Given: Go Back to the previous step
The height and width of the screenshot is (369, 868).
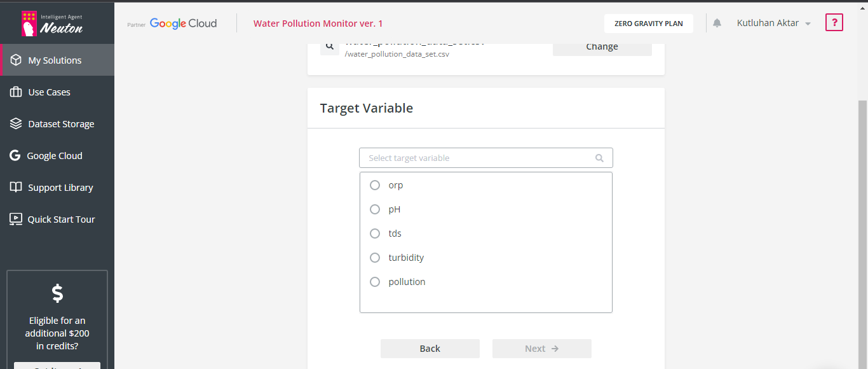Looking at the screenshot, I should pyautogui.click(x=430, y=348).
